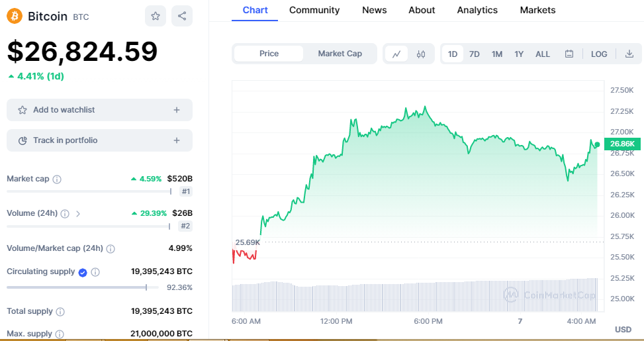Image resolution: width=644 pixels, height=341 pixels.
Task: Switch to candlestick chart view
Action: (x=421, y=54)
